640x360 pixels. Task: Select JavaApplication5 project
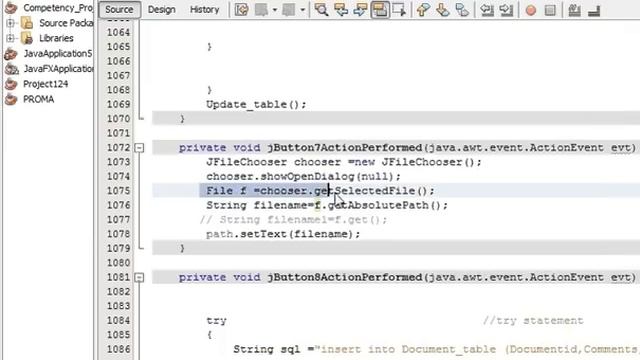58,53
